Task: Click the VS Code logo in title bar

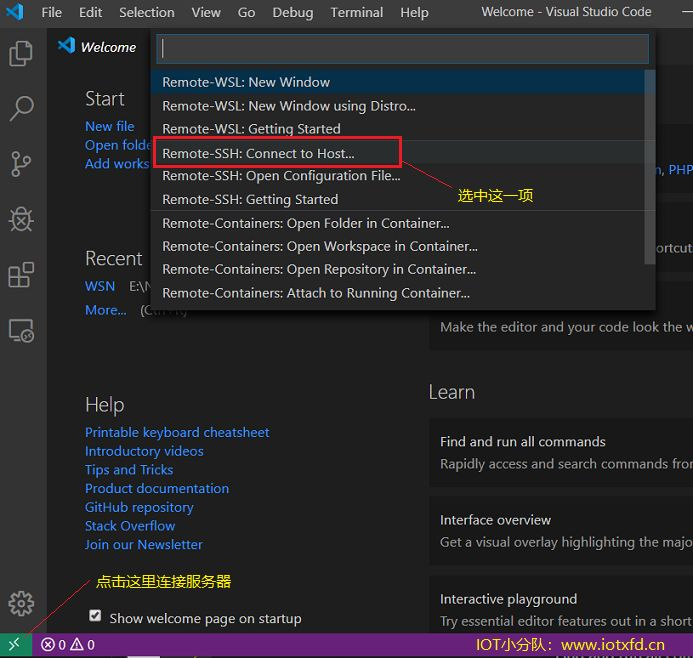Action: 15,12
